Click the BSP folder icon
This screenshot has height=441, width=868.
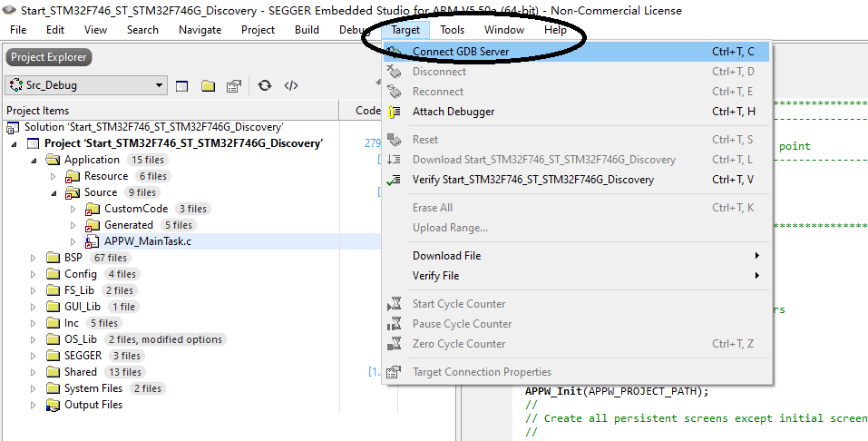[53, 258]
